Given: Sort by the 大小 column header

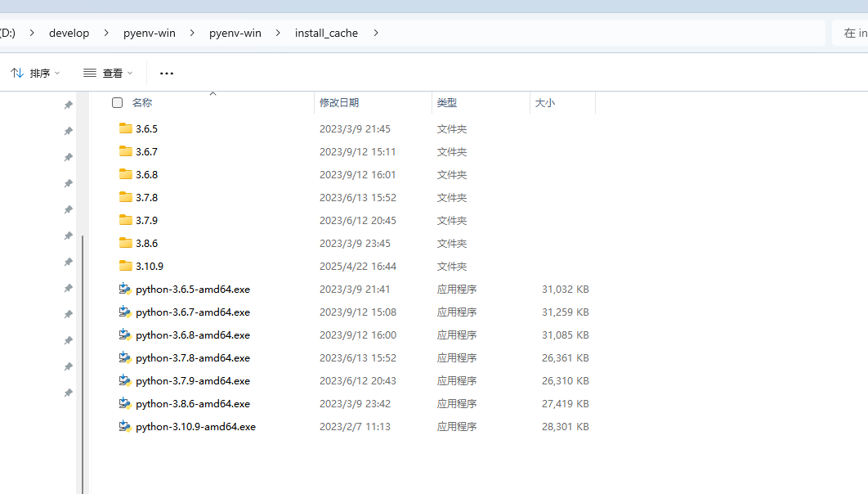Looking at the screenshot, I should pos(544,102).
